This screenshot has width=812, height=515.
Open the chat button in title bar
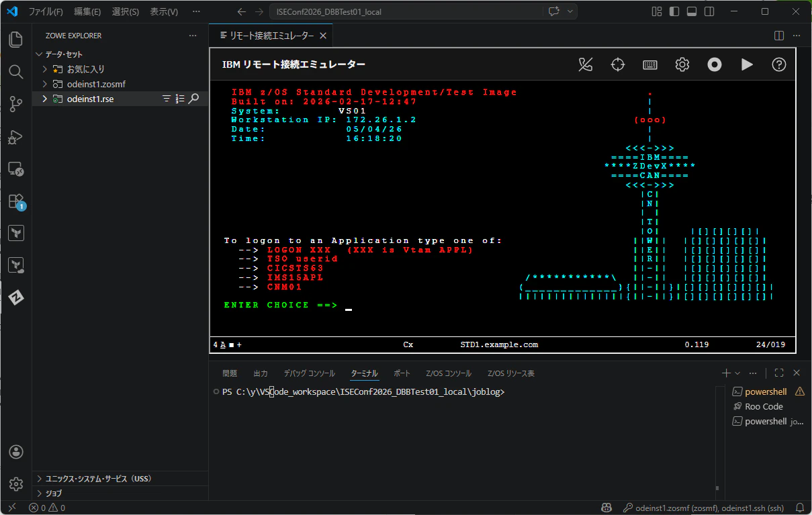554,11
